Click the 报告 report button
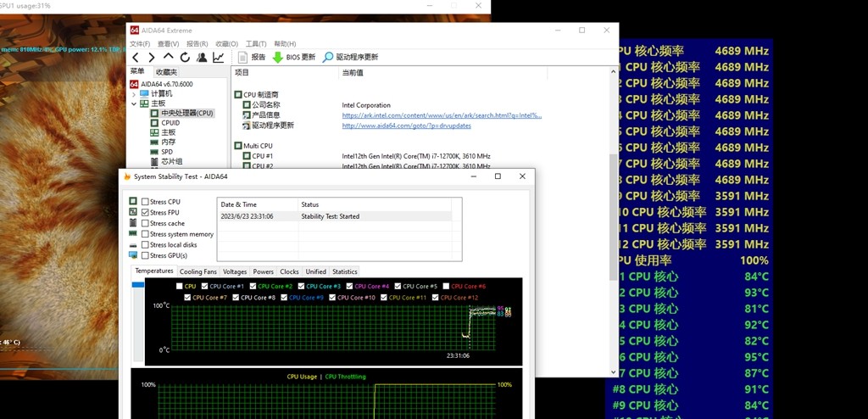The image size is (868, 419). (252, 57)
